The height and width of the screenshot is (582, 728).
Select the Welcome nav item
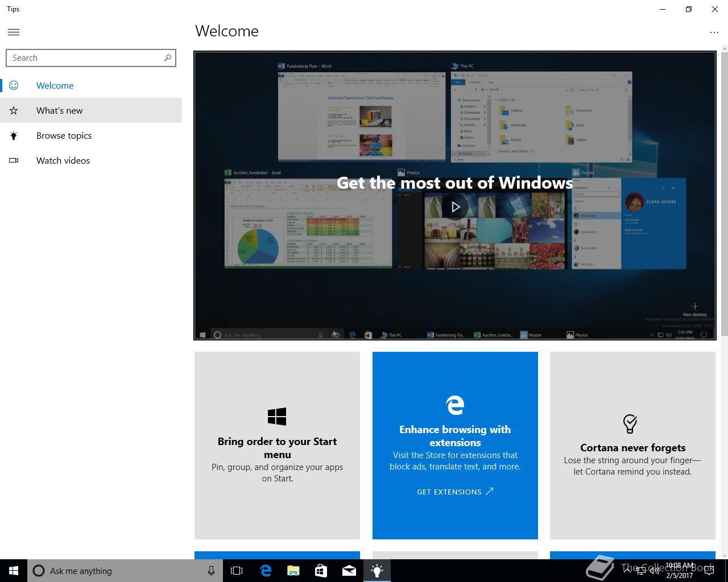pyautogui.click(x=91, y=85)
